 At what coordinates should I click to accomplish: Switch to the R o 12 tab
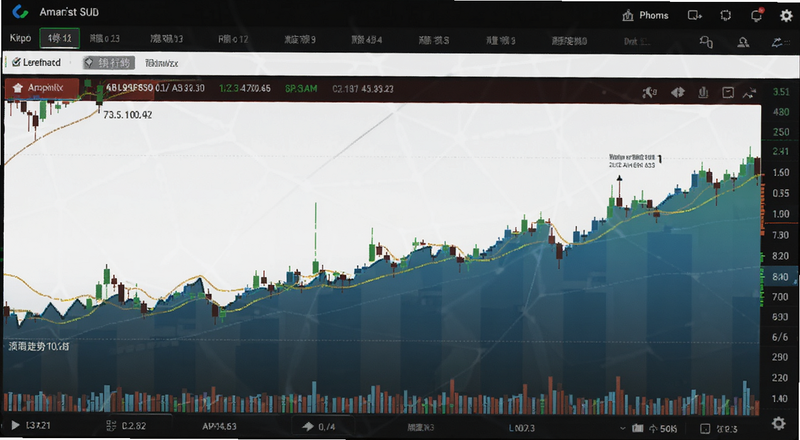(233, 39)
